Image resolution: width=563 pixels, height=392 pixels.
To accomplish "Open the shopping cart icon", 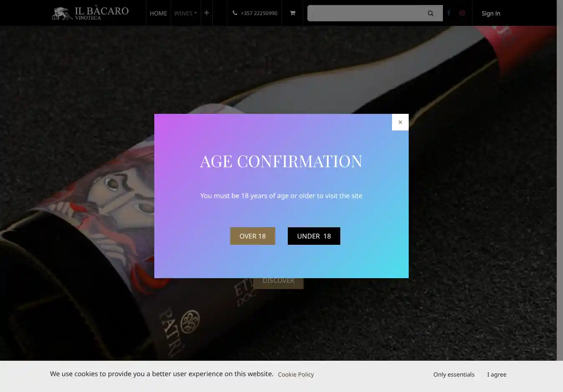I will (x=292, y=13).
